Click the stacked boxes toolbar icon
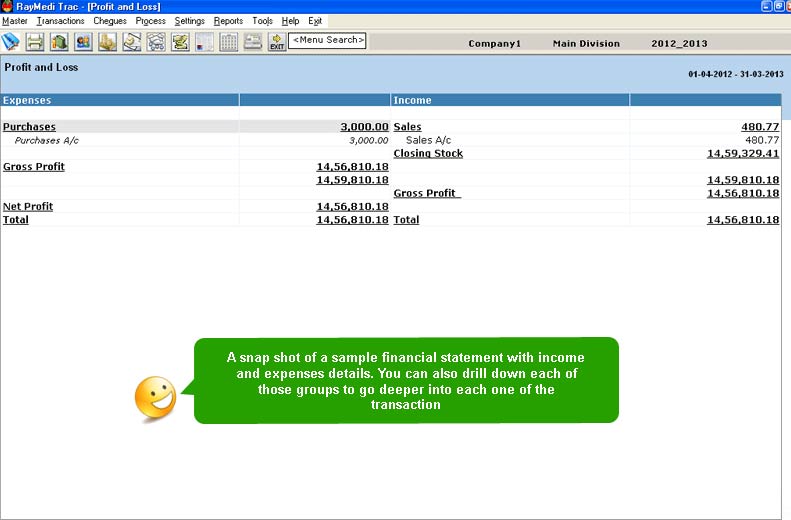This screenshot has width=791, height=520. point(107,42)
